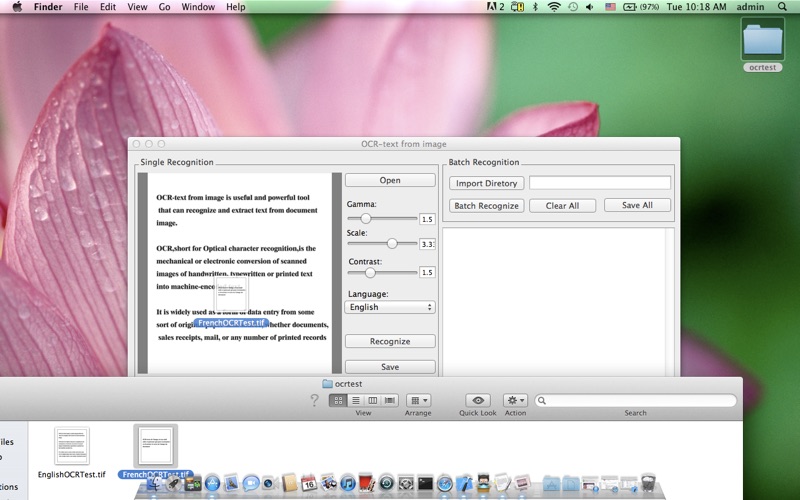
Task: Switch Finder window to Cover Flow view
Action: pyautogui.click(x=390, y=401)
